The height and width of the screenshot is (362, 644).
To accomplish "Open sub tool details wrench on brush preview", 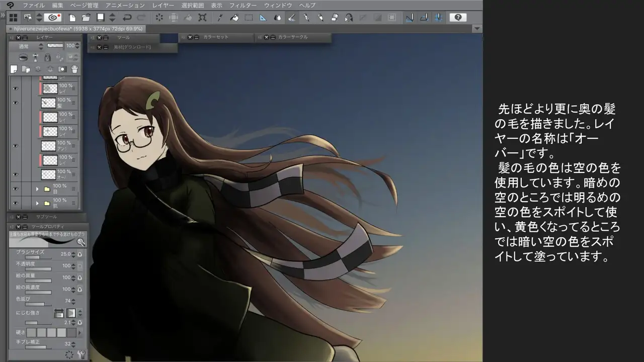I will click(81, 242).
